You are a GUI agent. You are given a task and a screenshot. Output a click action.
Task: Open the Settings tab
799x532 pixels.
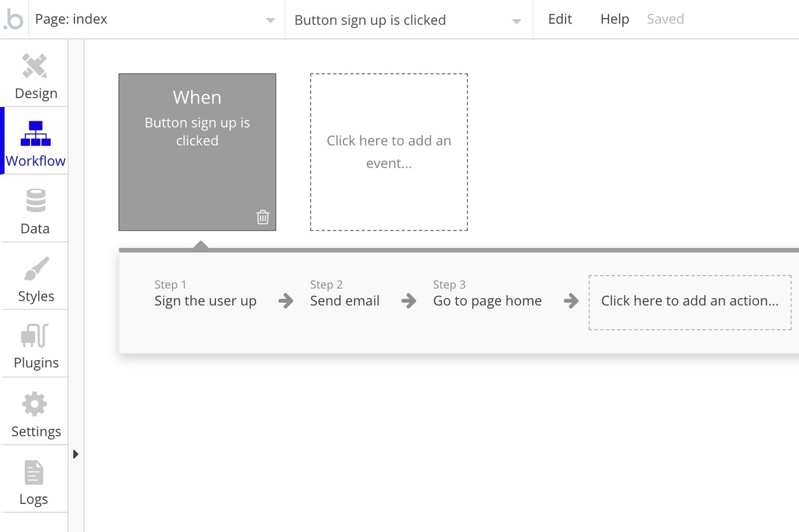click(35, 412)
